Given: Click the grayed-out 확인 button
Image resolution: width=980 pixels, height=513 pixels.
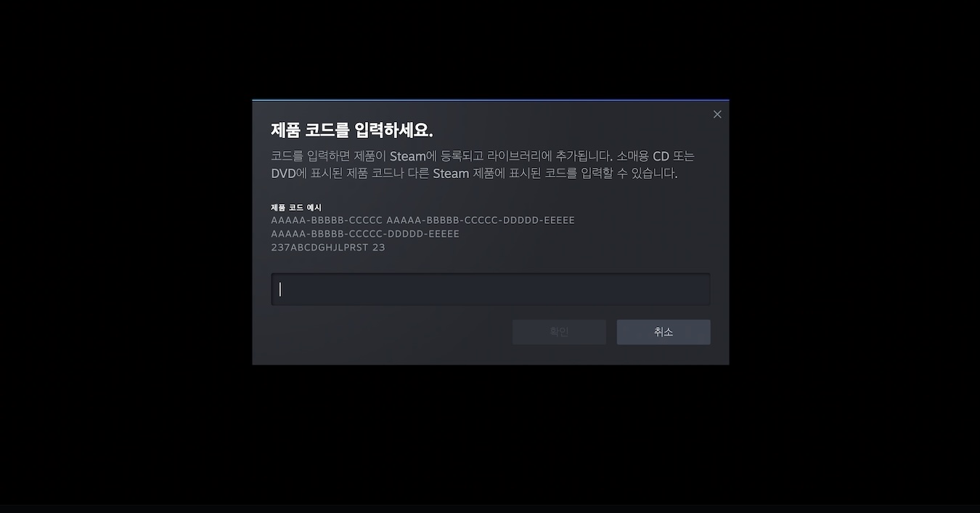Looking at the screenshot, I should click(x=559, y=332).
